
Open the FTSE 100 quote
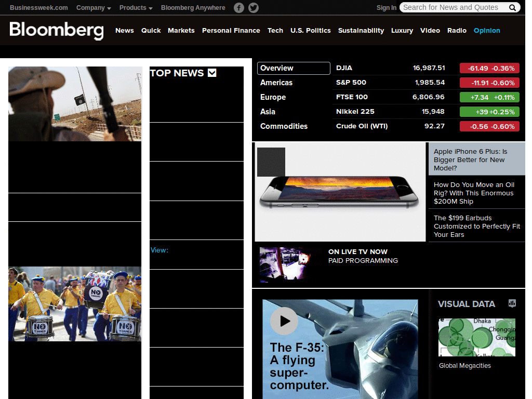tap(352, 97)
